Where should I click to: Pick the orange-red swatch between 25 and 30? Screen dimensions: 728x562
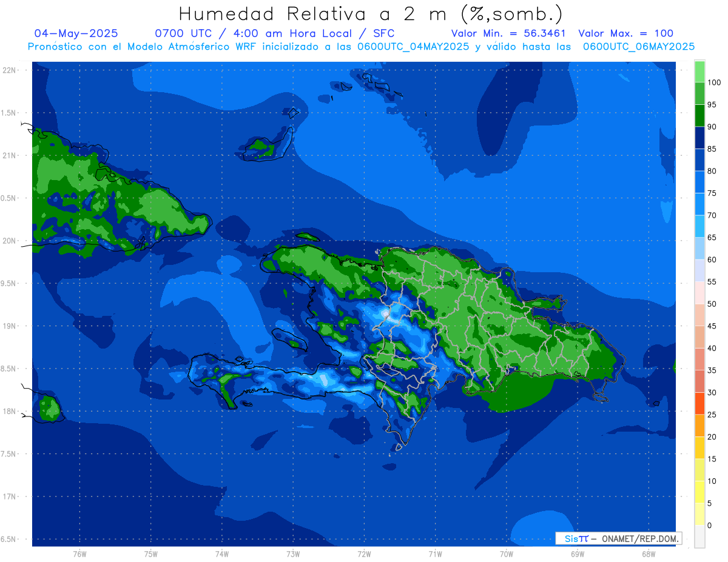click(699, 404)
